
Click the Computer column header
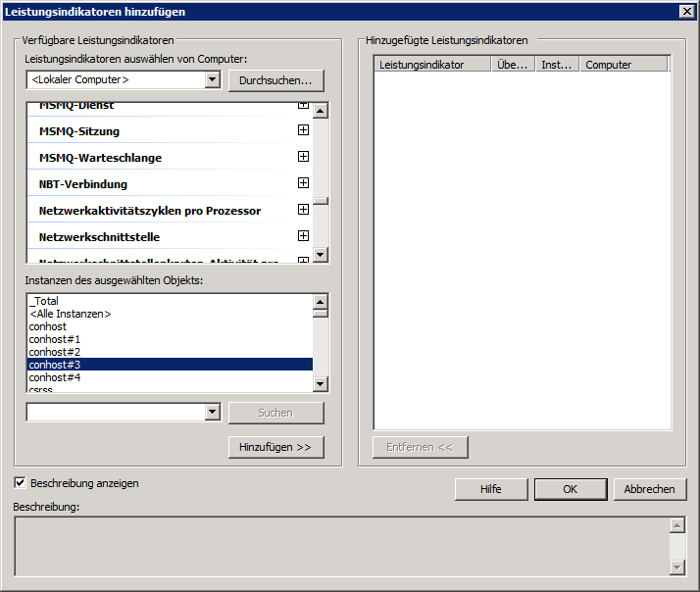(x=623, y=65)
